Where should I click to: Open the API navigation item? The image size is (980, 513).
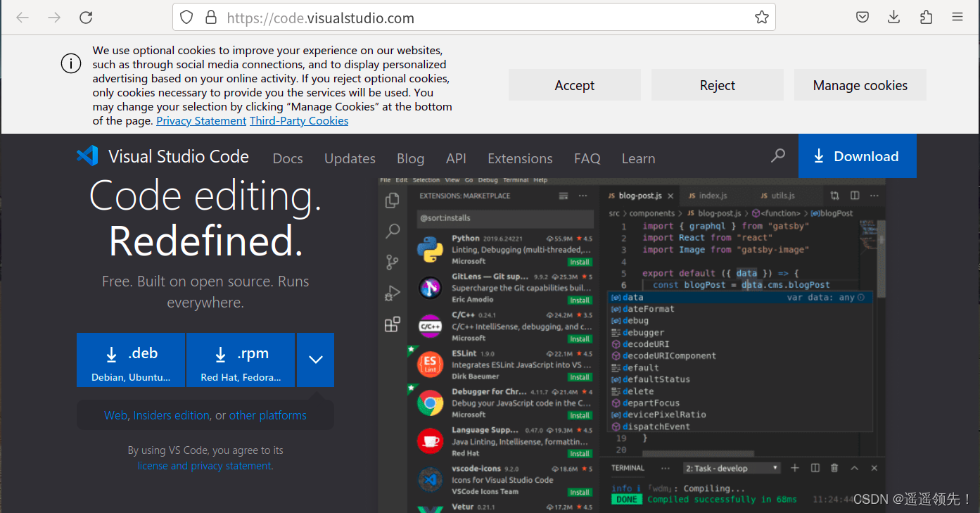coord(456,158)
